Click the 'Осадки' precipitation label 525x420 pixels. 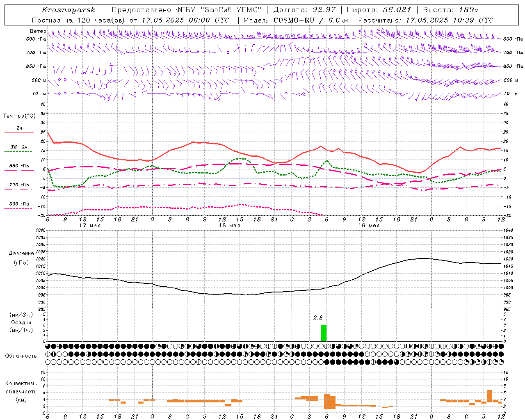(x=21, y=322)
